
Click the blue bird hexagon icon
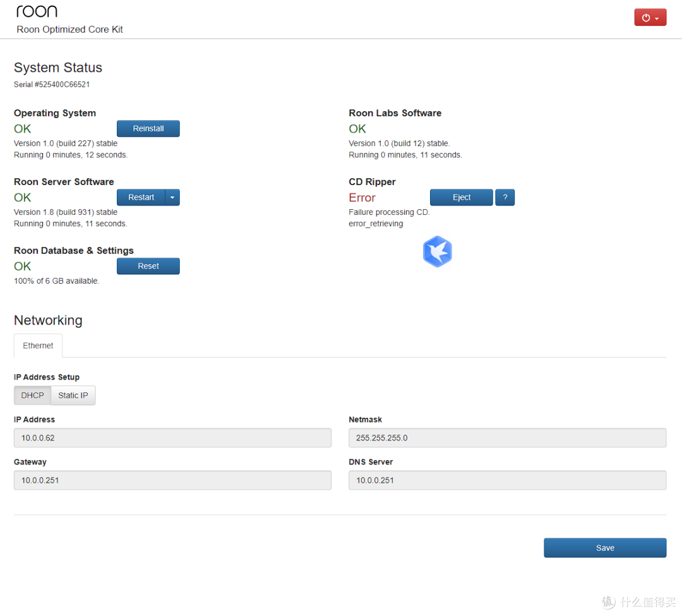tap(437, 251)
